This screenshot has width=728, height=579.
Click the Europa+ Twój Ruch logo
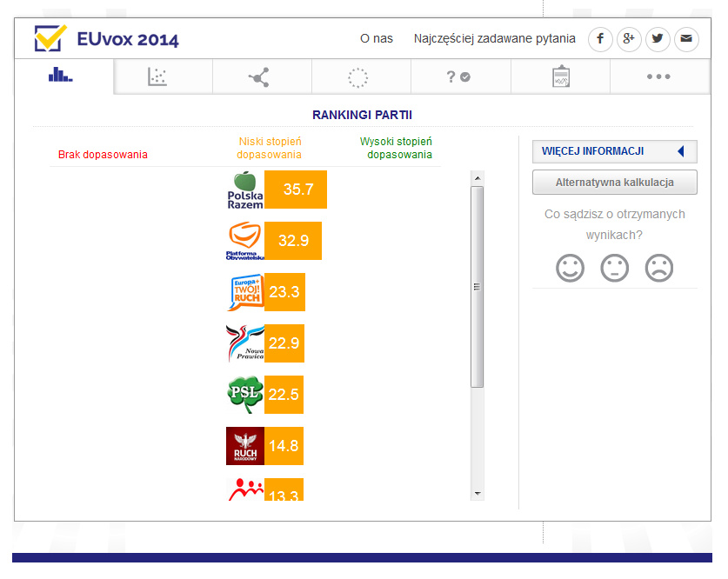[245, 292]
